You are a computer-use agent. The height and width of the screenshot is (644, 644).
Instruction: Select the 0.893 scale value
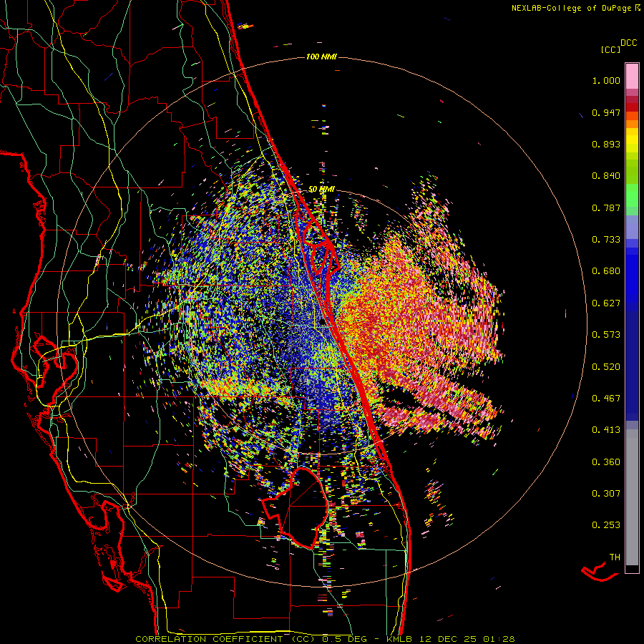click(606, 144)
